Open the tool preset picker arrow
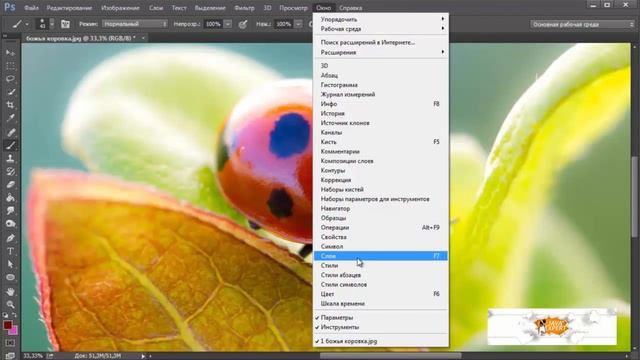640x360 pixels. point(27,24)
